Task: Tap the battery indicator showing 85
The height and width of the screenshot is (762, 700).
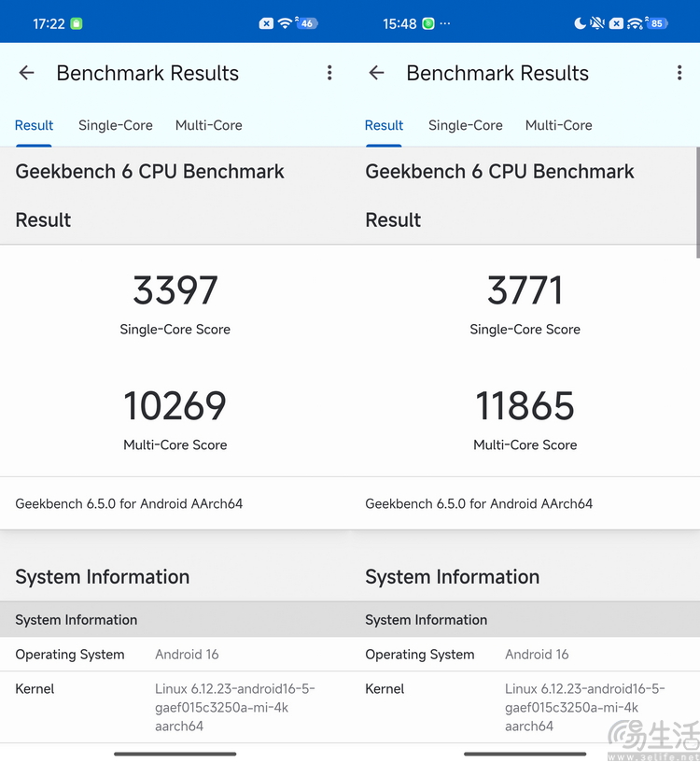Action: click(x=658, y=23)
